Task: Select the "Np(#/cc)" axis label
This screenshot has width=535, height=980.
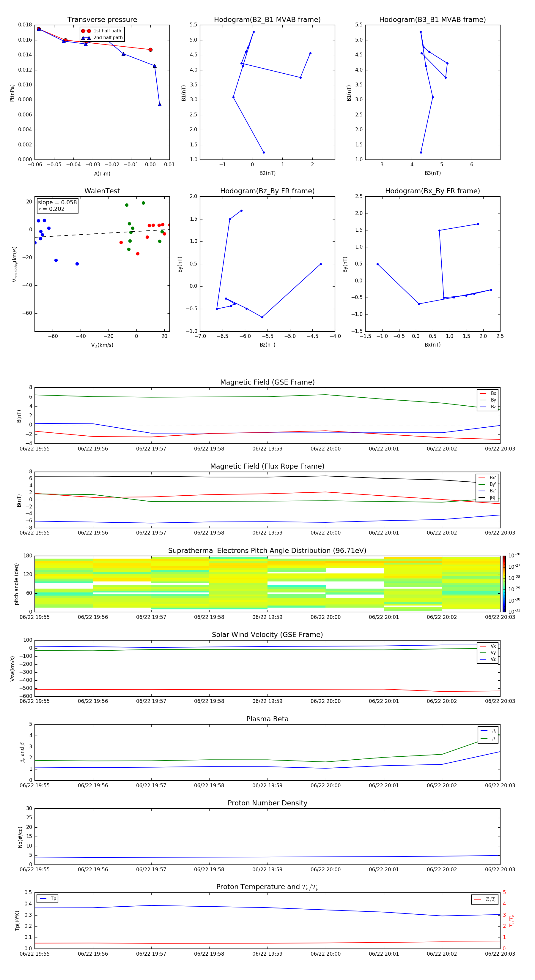Action: (x=20, y=837)
